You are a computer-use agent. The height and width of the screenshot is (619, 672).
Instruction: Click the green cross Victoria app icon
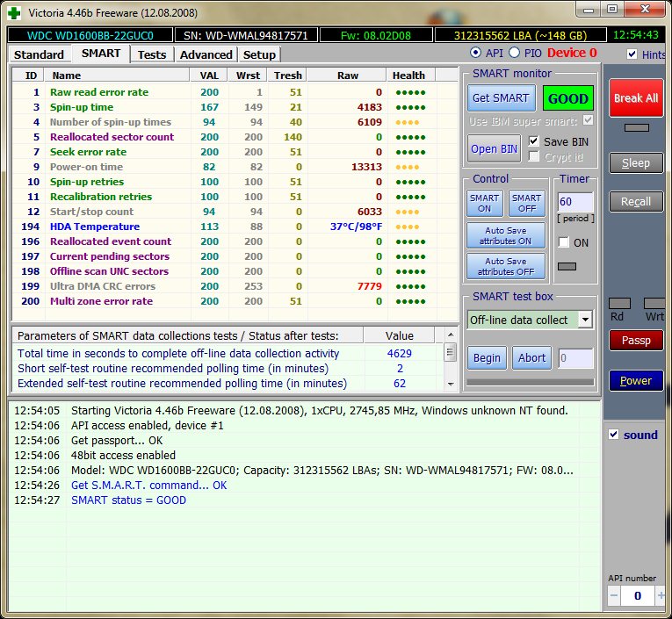(x=14, y=13)
